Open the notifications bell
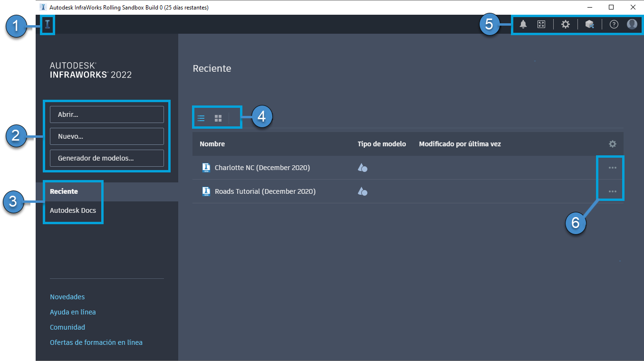The width and height of the screenshot is (644, 361). pyautogui.click(x=523, y=24)
